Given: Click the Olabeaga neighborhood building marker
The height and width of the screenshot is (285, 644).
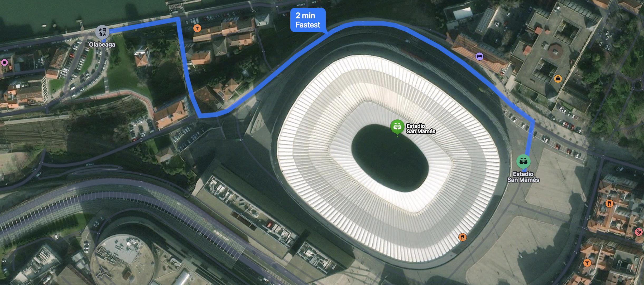Looking at the screenshot, I should (x=102, y=32).
